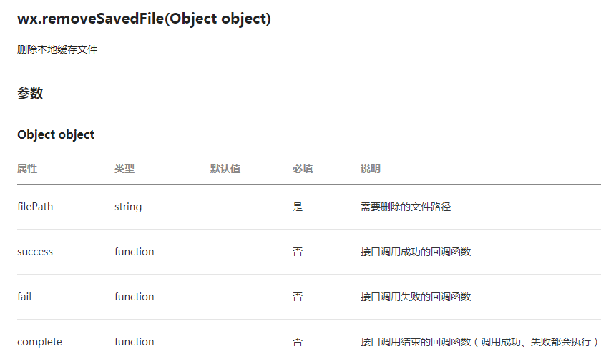The height and width of the screenshot is (364, 601).
Task: Click 接口调用失败的回调函数 description
Action: 416,297
